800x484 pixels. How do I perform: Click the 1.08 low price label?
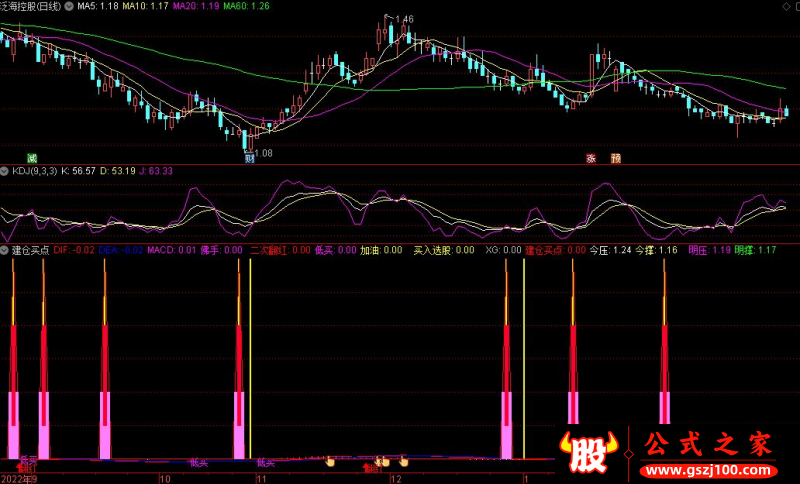pos(263,153)
